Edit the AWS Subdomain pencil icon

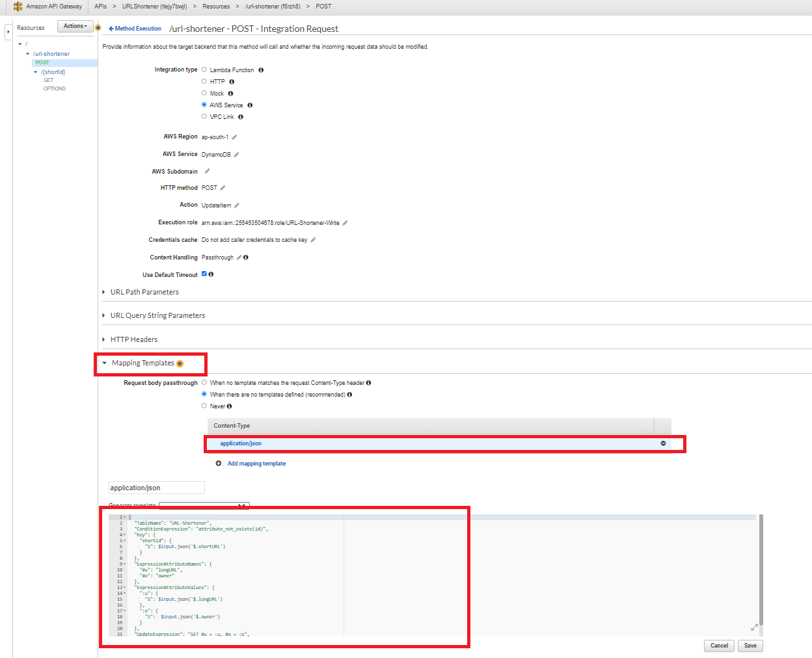coord(207,172)
